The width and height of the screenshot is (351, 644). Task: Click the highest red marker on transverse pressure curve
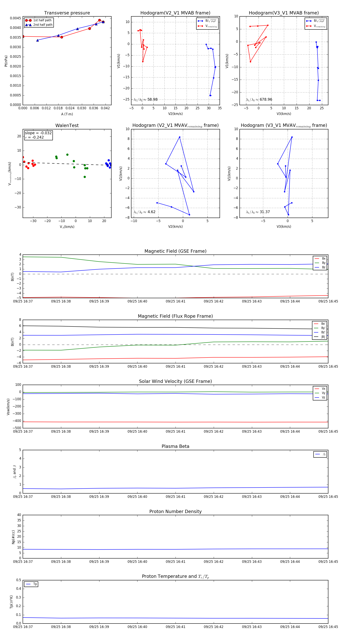click(x=99, y=20)
